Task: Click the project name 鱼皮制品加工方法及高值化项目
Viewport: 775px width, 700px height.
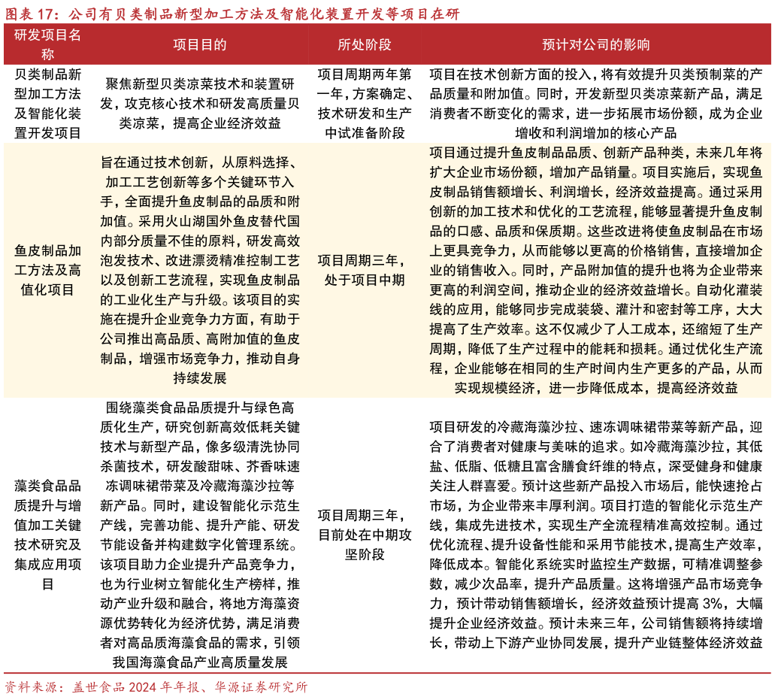Action: [48, 271]
